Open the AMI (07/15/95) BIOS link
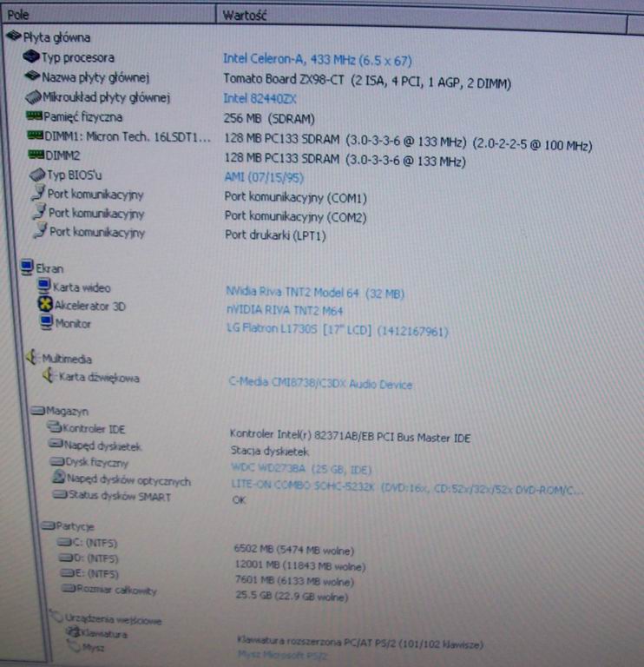This screenshot has width=644, height=667. 264,177
